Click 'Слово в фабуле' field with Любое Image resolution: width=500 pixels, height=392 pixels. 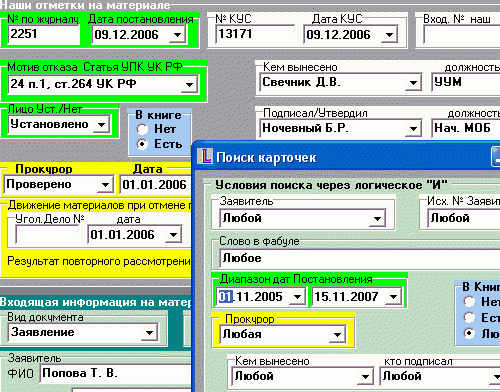pos(360,258)
